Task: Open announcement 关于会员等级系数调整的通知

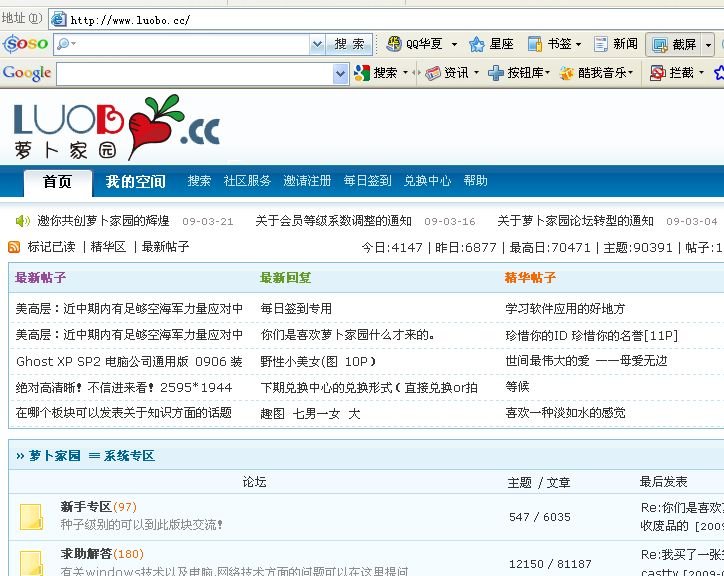Action: click(x=333, y=221)
